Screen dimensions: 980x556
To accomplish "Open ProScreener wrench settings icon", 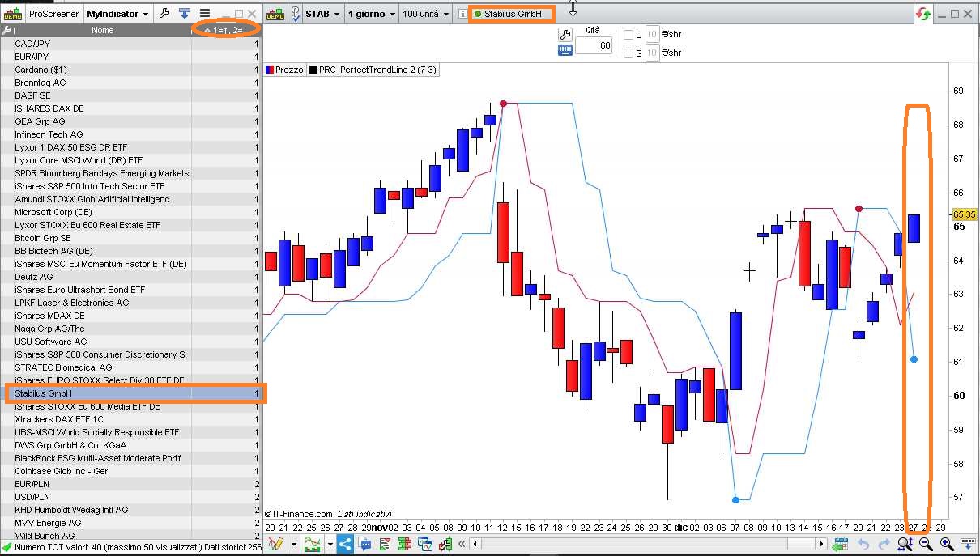I will pyautogui.click(x=165, y=14).
